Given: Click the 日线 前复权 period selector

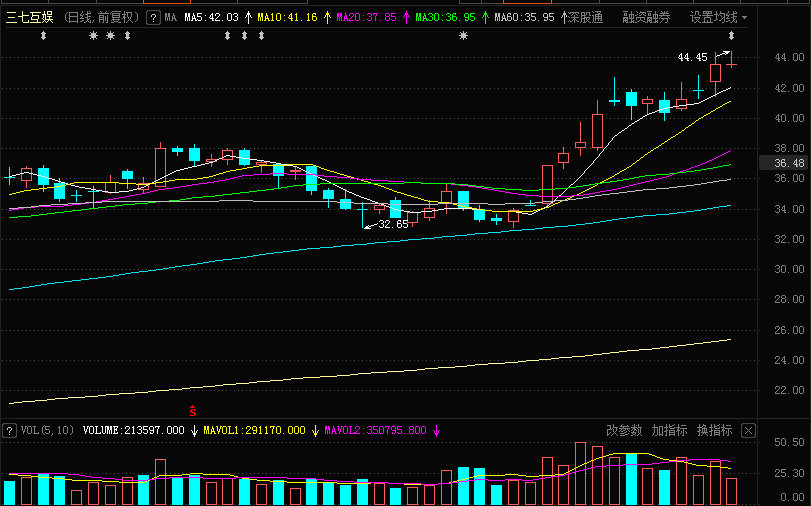Looking at the screenshot, I should coord(101,18).
